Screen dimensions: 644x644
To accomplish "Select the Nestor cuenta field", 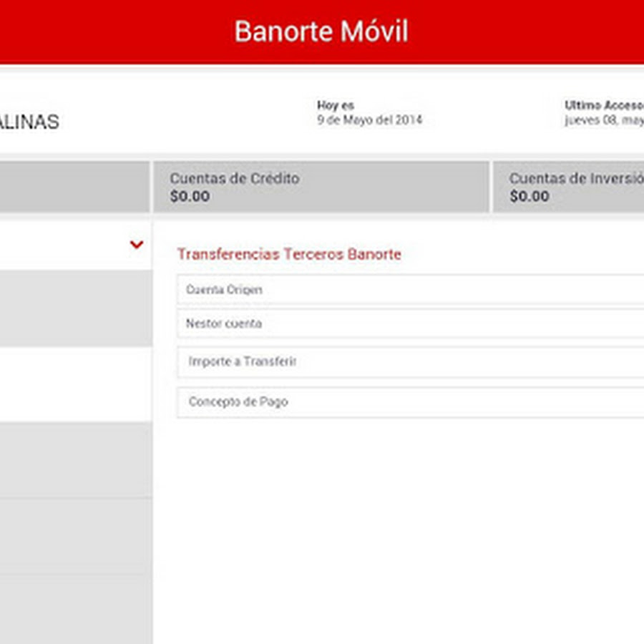I will 411,323.
